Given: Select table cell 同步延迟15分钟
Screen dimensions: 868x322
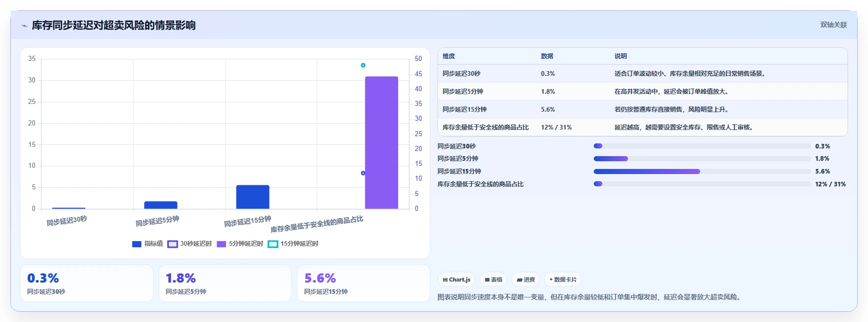Looking at the screenshot, I should point(465,110).
